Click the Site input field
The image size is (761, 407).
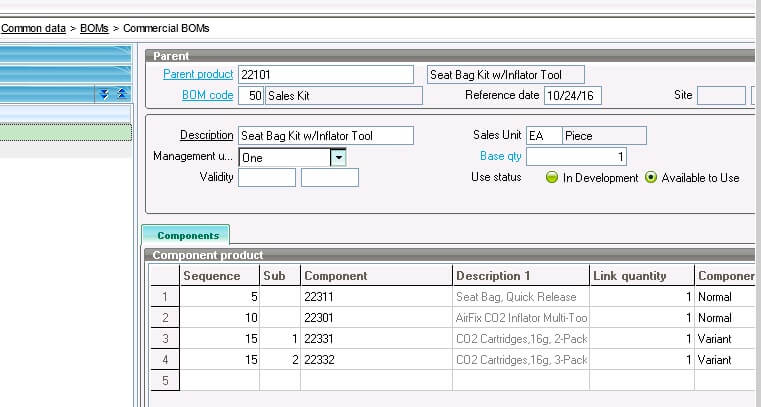point(720,96)
